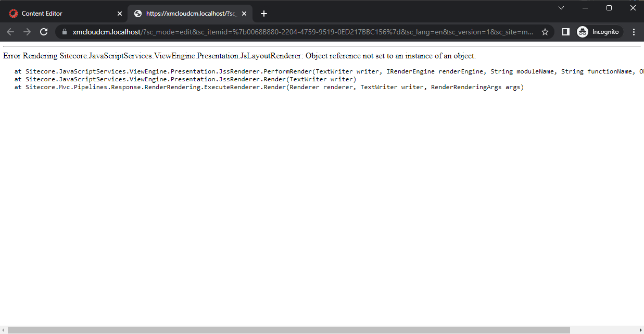The width and height of the screenshot is (644, 334).
Task: Navigate forward with the forward arrow
Action: [27, 32]
